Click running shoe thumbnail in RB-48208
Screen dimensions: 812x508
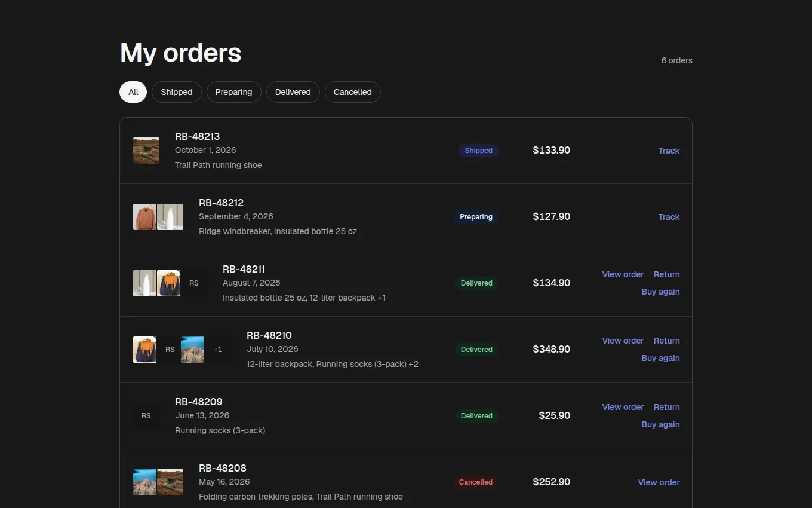(x=170, y=482)
